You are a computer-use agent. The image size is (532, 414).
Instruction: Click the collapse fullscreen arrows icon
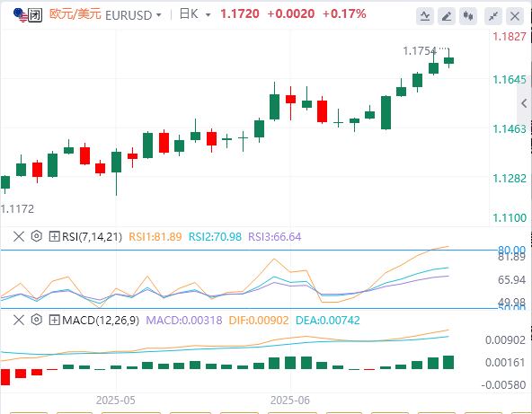(493, 16)
